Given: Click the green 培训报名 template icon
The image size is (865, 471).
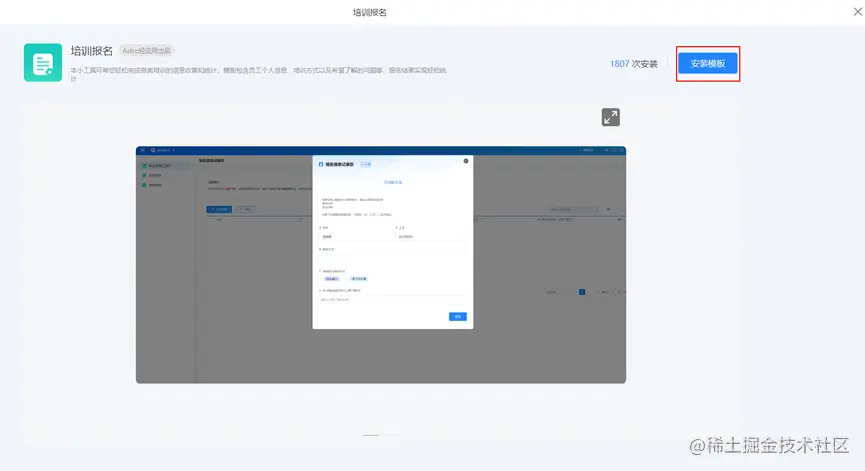Looking at the screenshot, I should coord(43,63).
